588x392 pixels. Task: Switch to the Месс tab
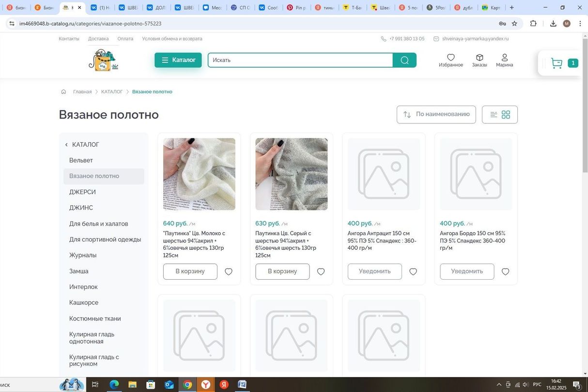(x=212, y=7)
